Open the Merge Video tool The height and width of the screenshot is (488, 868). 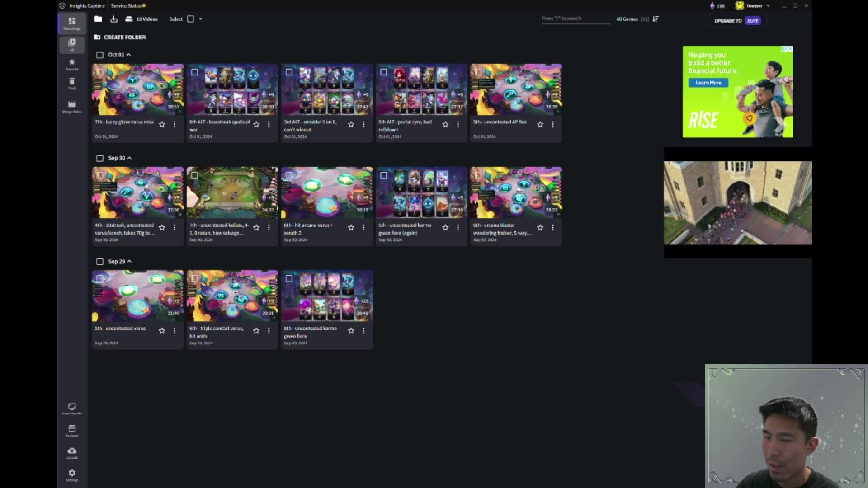72,107
